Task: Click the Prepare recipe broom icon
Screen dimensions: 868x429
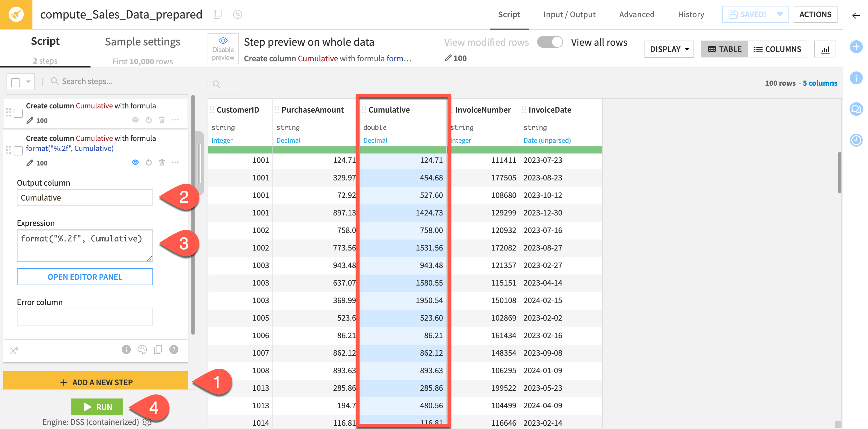Action: click(x=16, y=15)
